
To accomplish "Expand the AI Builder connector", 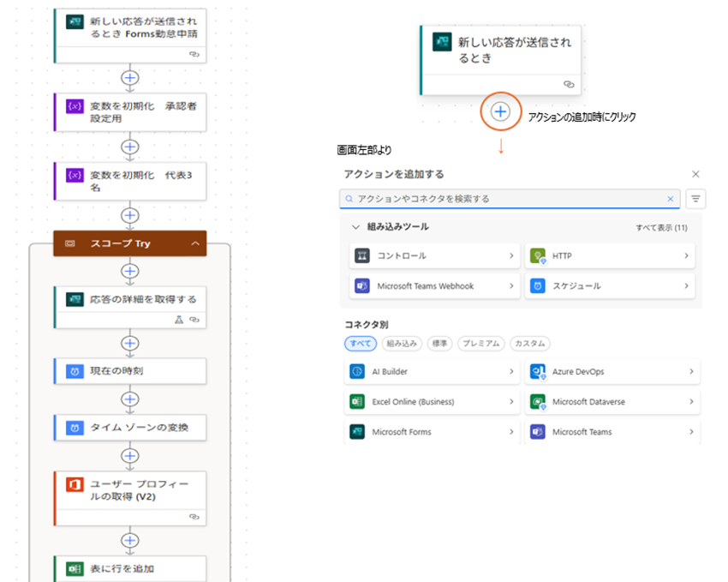I will (432, 372).
